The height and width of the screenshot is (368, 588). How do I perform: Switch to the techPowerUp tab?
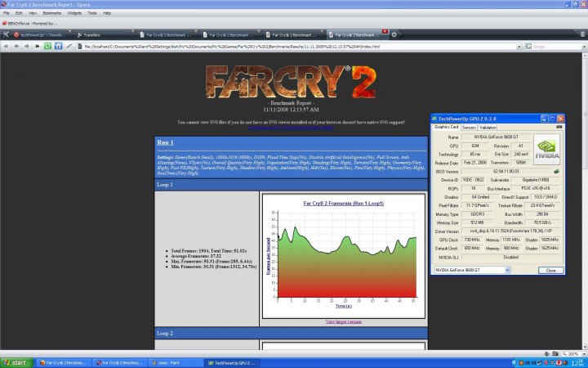42,34
